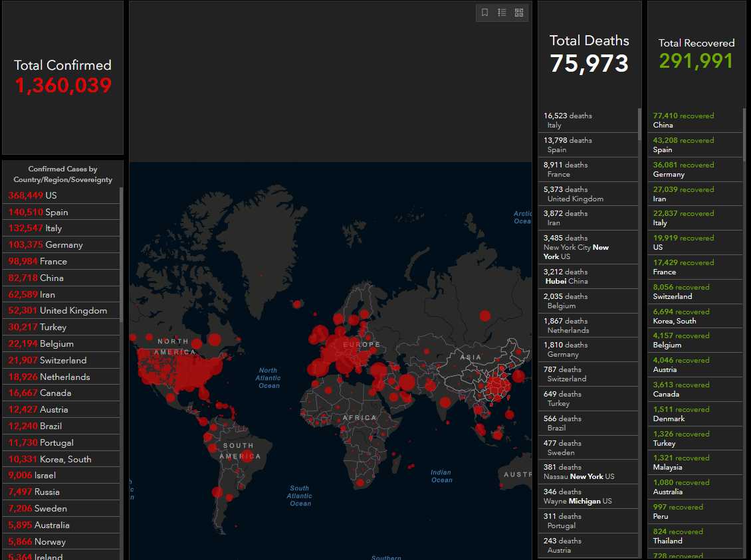The height and width of the screenshot is (560, 751).
Task: Open the basemap gallery grid icon
Action: (519, 13)
